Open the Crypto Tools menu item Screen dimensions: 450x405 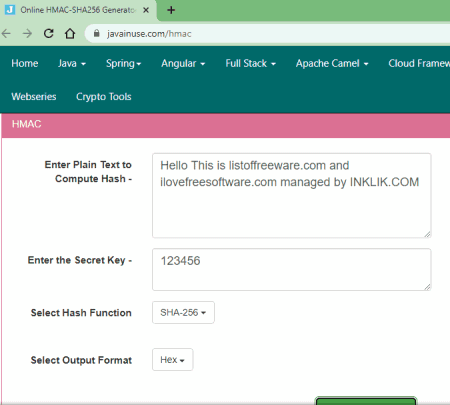(x=104, y=97)
